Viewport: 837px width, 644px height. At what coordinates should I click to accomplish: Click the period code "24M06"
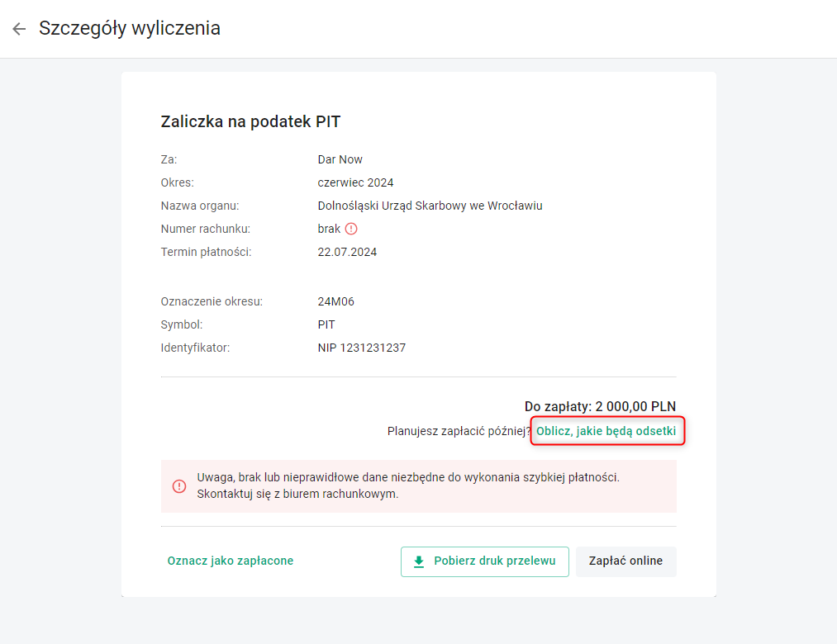point(335,301)
